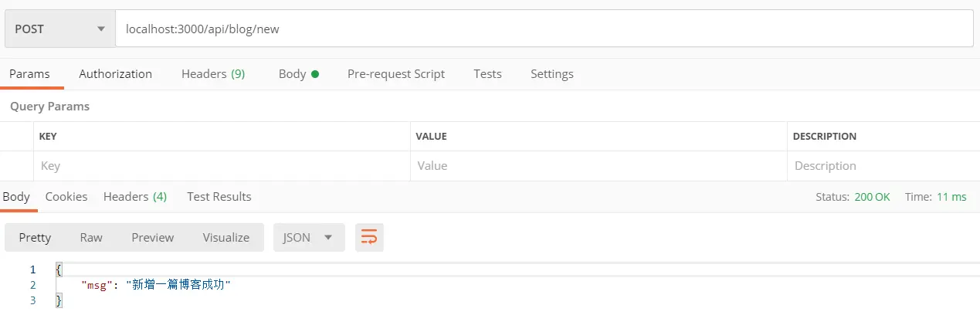
Task: Click the query param Value field
Action: [x=599, y=166]
